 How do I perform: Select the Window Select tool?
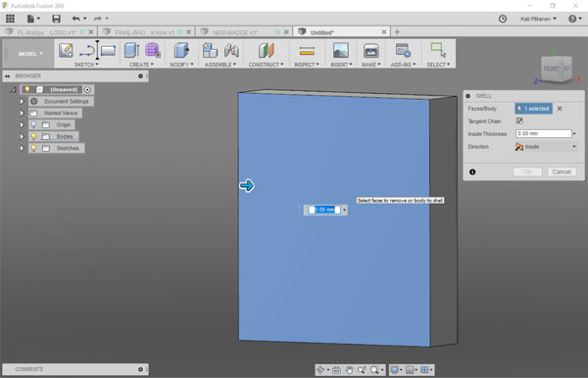[438, 50]
